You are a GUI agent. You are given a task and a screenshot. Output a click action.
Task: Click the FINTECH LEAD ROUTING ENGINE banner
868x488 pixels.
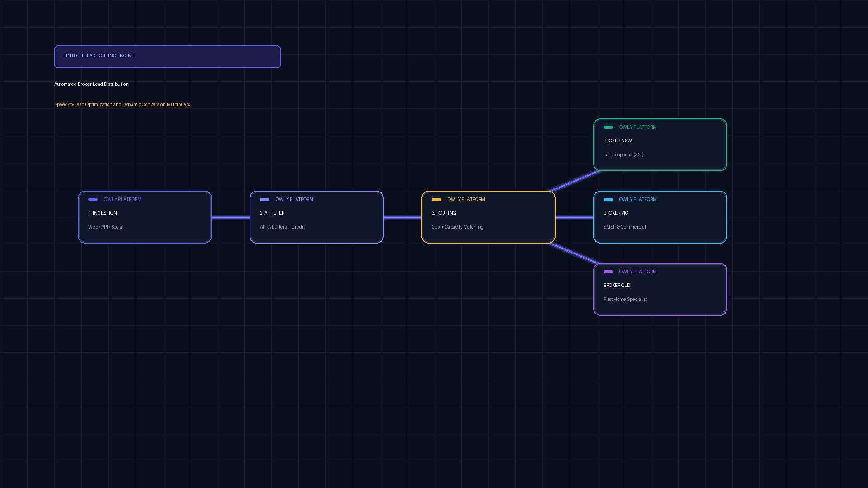pyautogui.click(x=167, y=56)
